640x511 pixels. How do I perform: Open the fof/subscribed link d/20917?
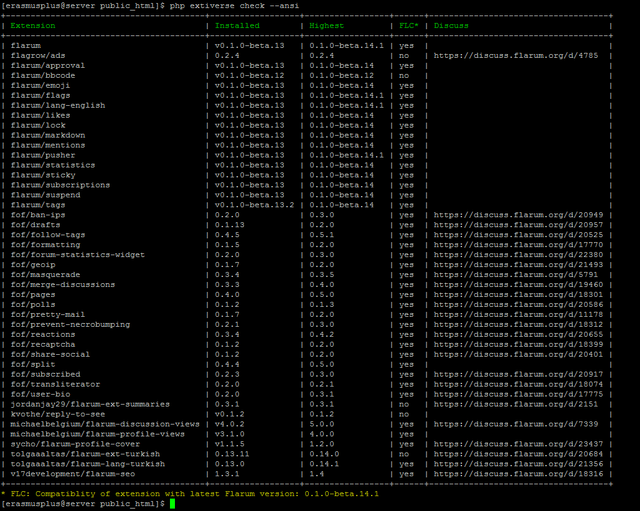tap(518, 374)
